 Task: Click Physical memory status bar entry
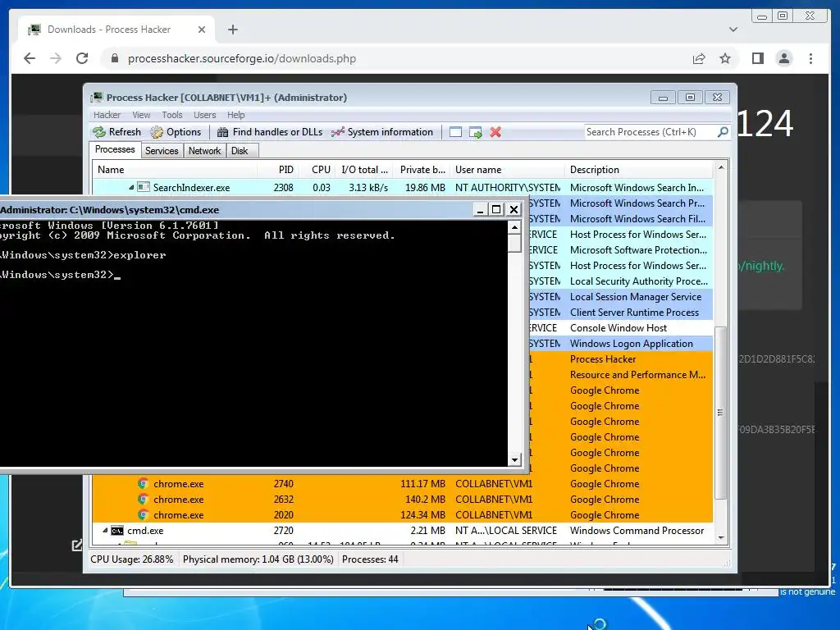click(x=258, y=559)
